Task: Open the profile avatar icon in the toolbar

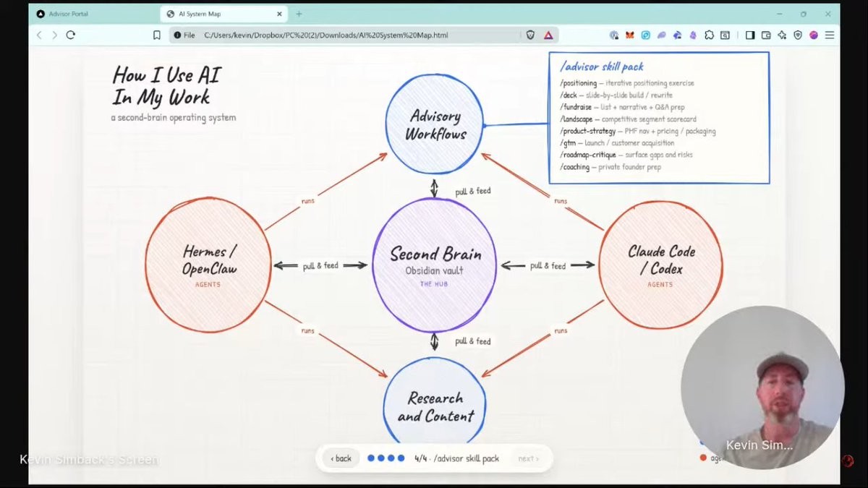Action: (814, 35)
